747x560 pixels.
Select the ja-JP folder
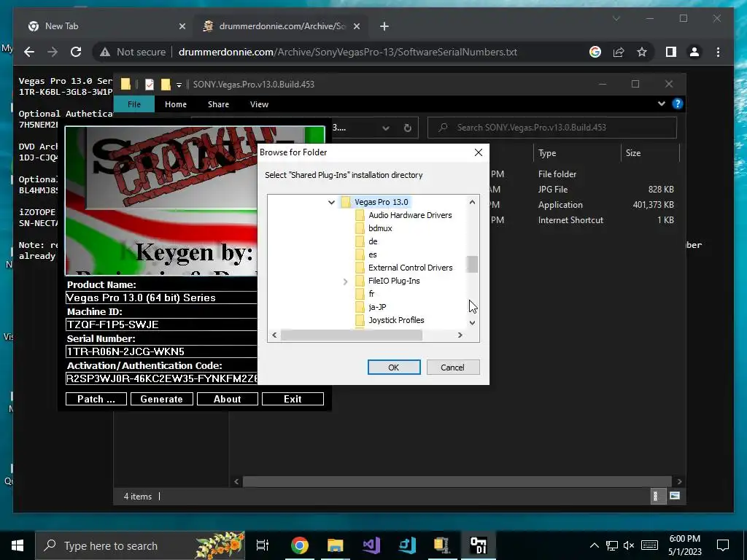[377, 307]
